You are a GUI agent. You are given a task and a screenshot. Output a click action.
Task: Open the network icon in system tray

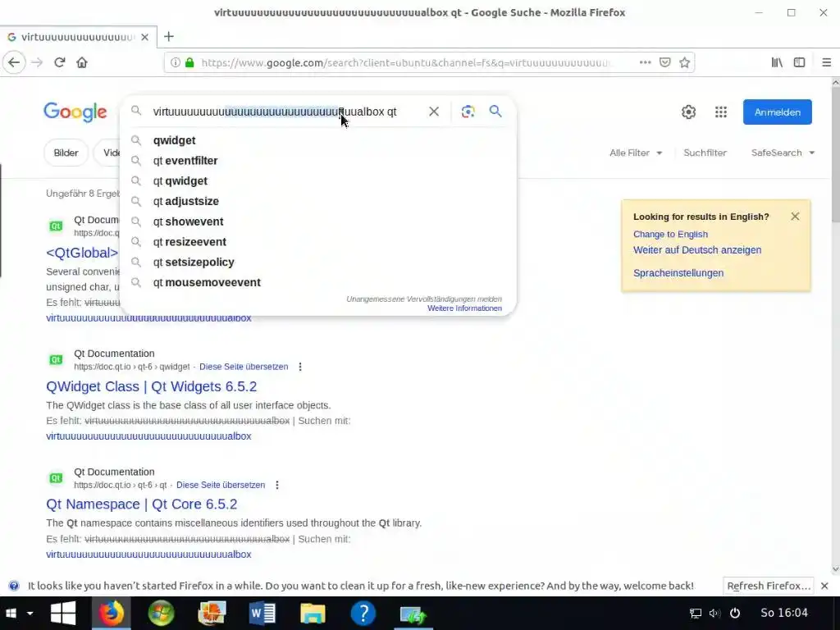pyautogui.click(x=696, y=613)
